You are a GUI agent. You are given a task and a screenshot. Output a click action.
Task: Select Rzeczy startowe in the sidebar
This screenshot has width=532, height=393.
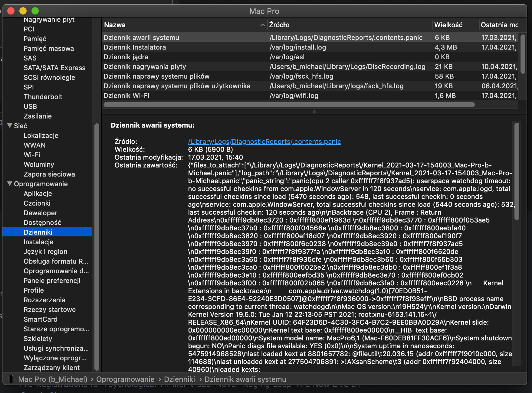click(x=50, y=310)
